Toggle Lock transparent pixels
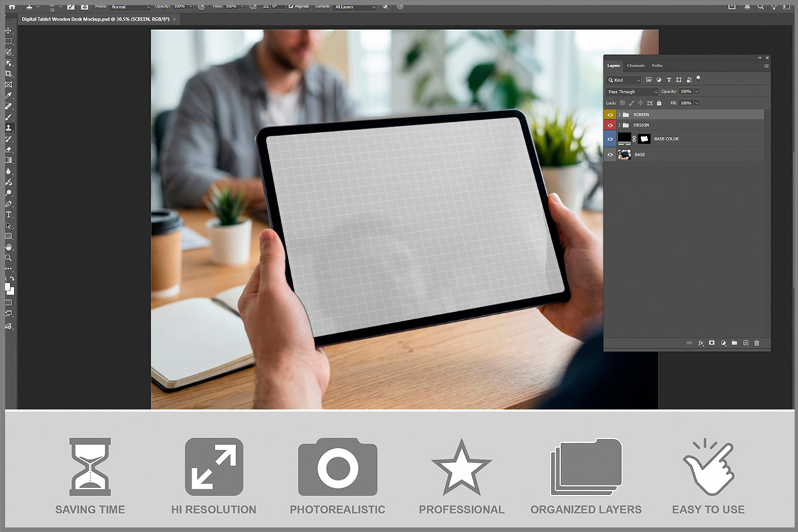This screenshot has width=798, height=532. pos(622,103)
